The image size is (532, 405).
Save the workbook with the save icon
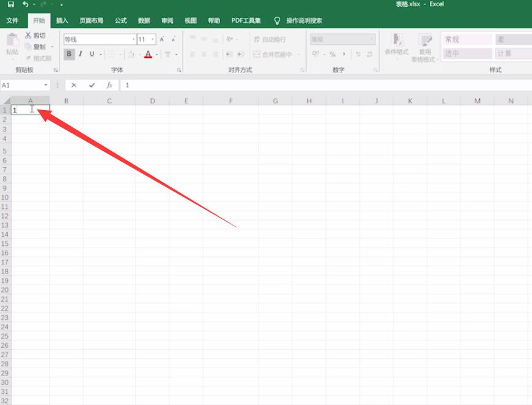click(x=11, y=4)
